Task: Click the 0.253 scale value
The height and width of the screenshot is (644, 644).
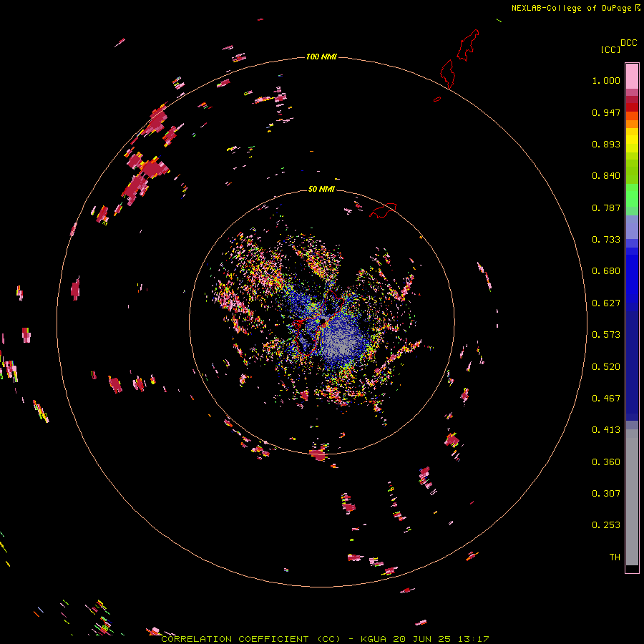Action: 606,525
